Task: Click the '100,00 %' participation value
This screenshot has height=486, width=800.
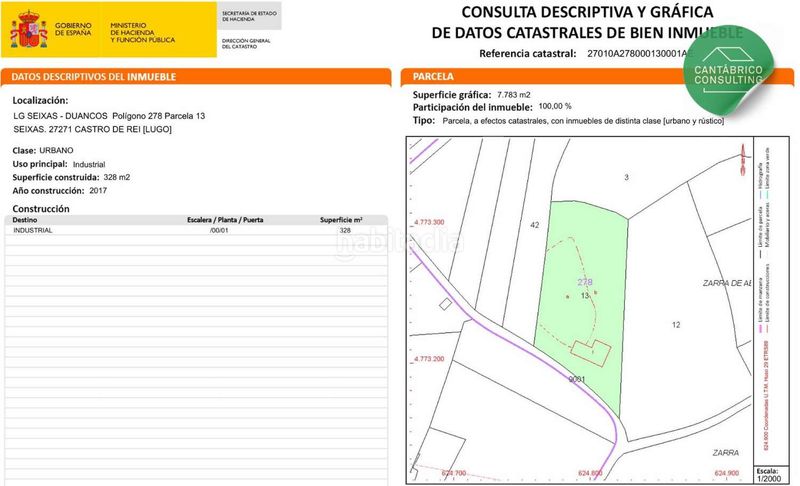Action: (x=555, y=107)
